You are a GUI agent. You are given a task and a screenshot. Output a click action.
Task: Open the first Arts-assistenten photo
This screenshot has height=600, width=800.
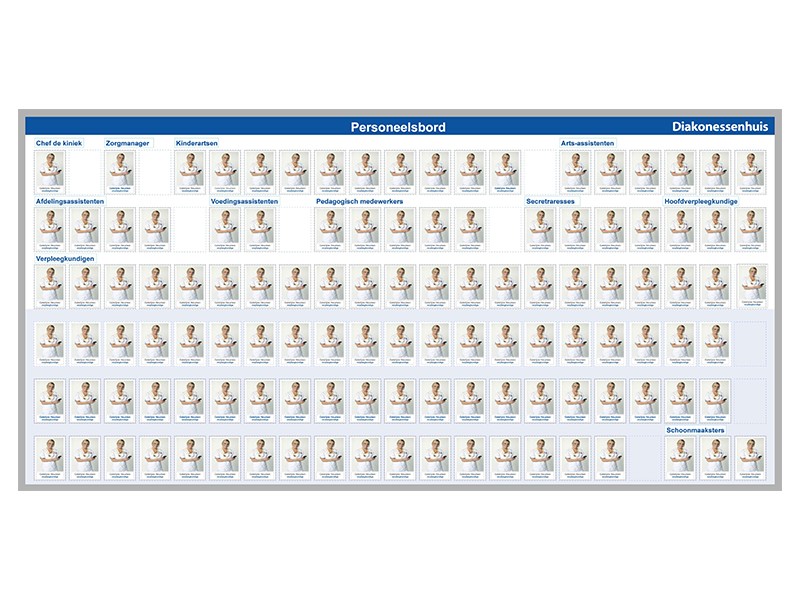[x=575, y=172]
